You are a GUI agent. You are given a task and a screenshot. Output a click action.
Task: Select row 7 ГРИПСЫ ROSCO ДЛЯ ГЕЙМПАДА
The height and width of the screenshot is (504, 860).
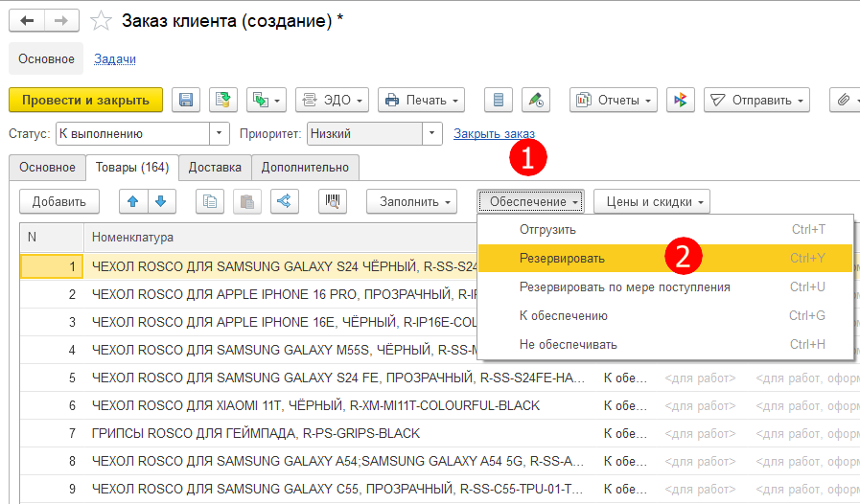tap(255, 433)
